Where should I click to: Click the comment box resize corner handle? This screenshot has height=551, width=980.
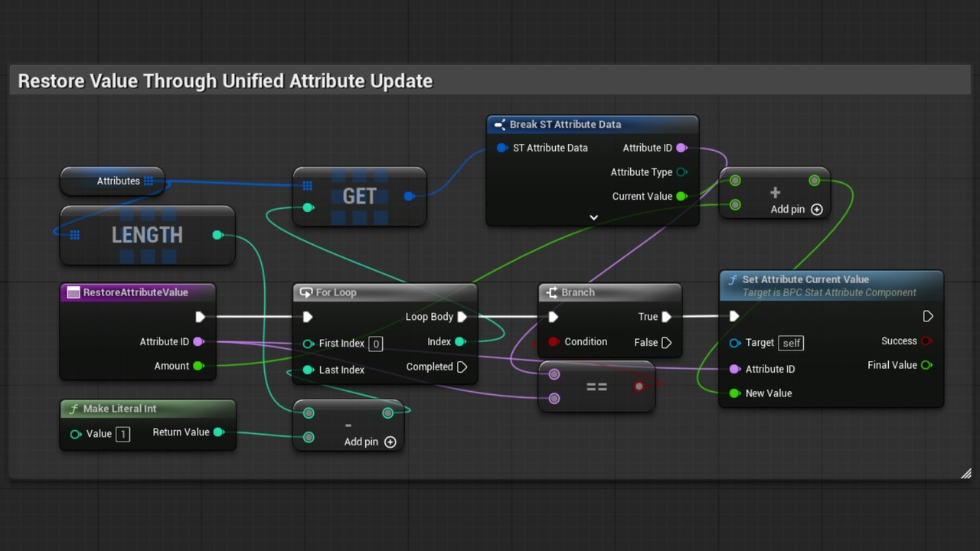tap(965, 474)
